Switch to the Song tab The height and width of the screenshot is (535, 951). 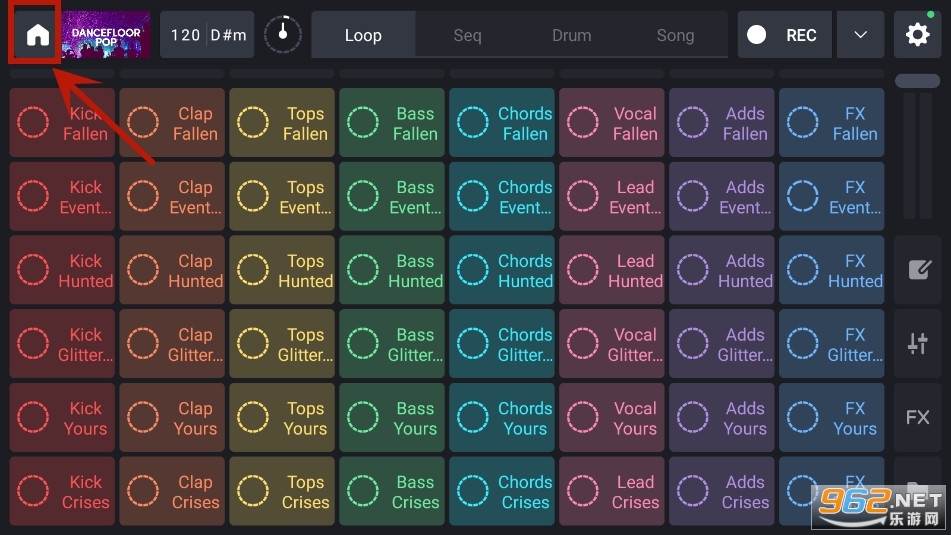[675, 35]
